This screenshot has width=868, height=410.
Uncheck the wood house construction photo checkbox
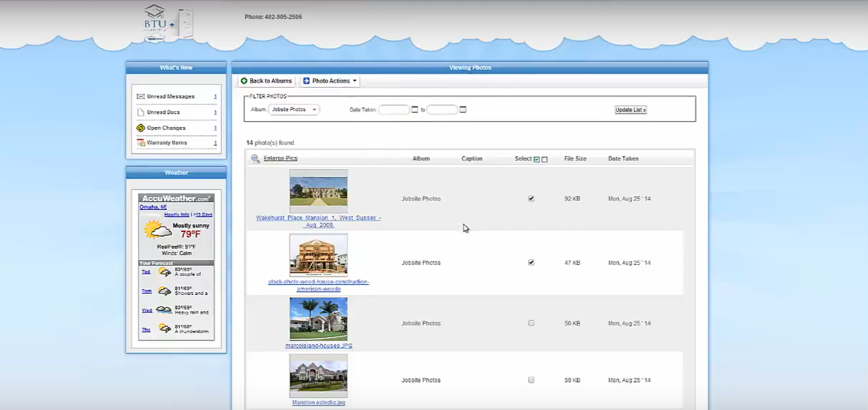click(x=531, y=263)
